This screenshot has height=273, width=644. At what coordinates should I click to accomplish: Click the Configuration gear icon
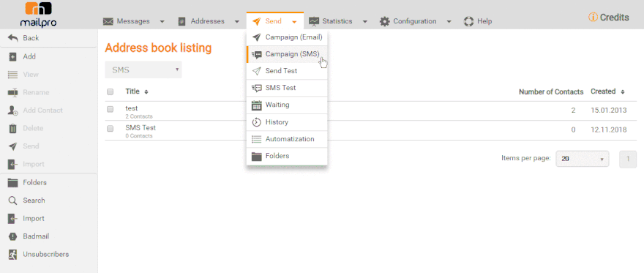[x=384, y=21]
